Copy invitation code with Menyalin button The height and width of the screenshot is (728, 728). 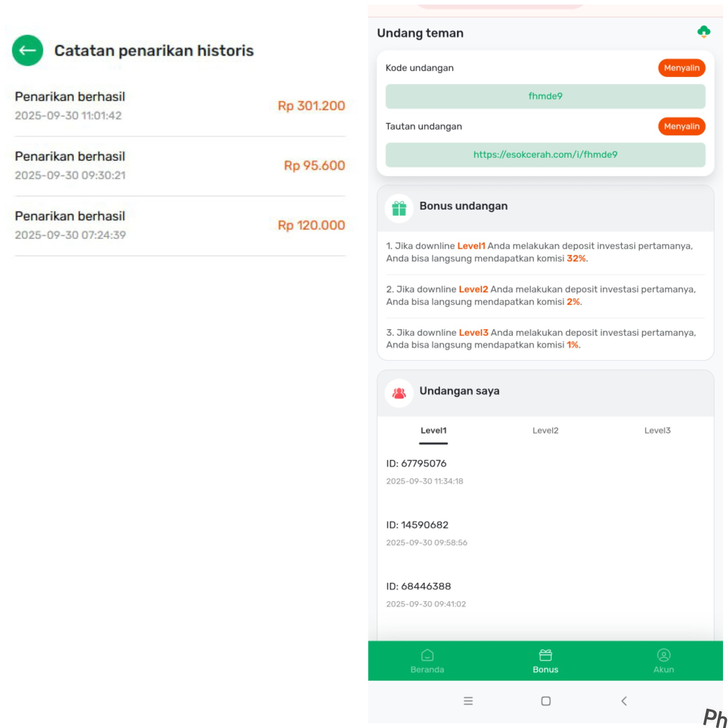pyautogui.click(x=682, y=68)
